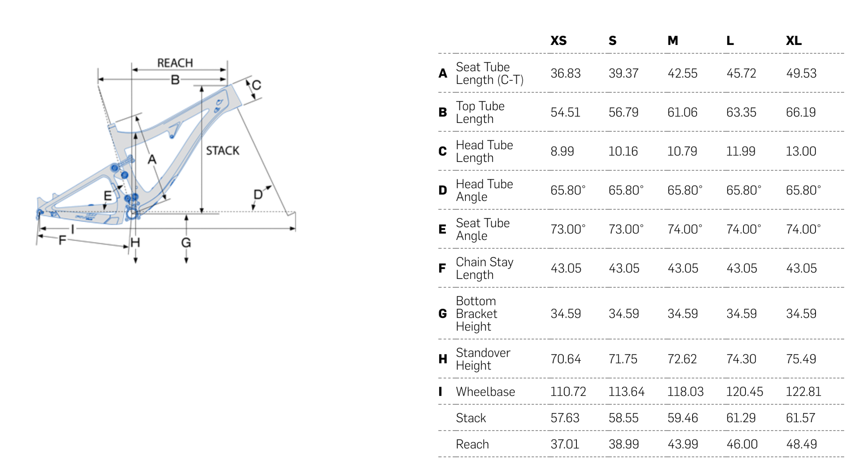Click the Bottom Bracket Height row label
Screen dimensions: 868x462
tap(476, 314)
